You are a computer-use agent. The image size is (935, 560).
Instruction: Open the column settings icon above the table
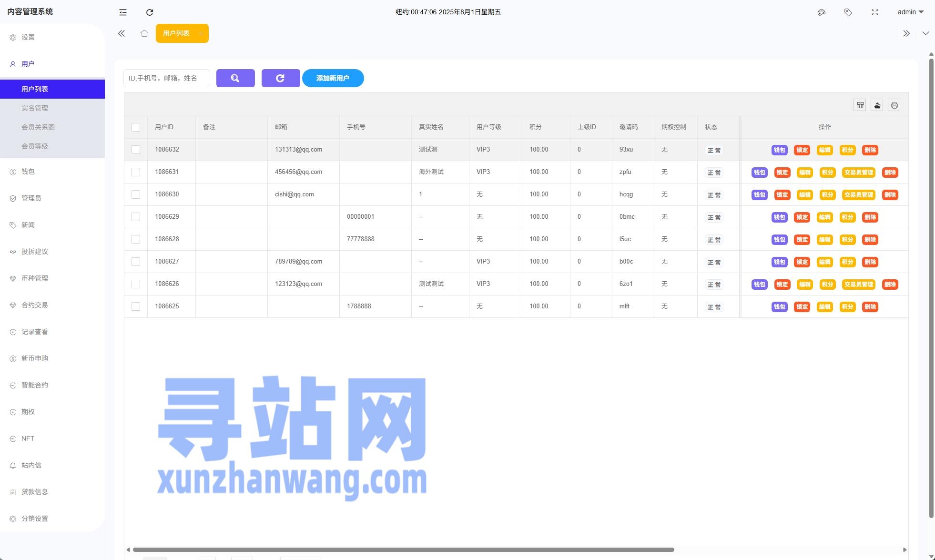[x=860, y=105]
